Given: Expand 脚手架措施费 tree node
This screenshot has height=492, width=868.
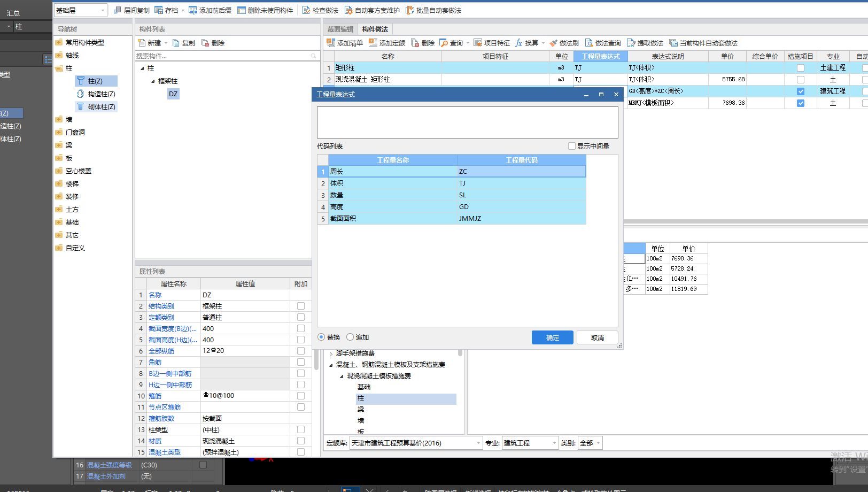Looking at the screenshot, I should click(331, 353).
